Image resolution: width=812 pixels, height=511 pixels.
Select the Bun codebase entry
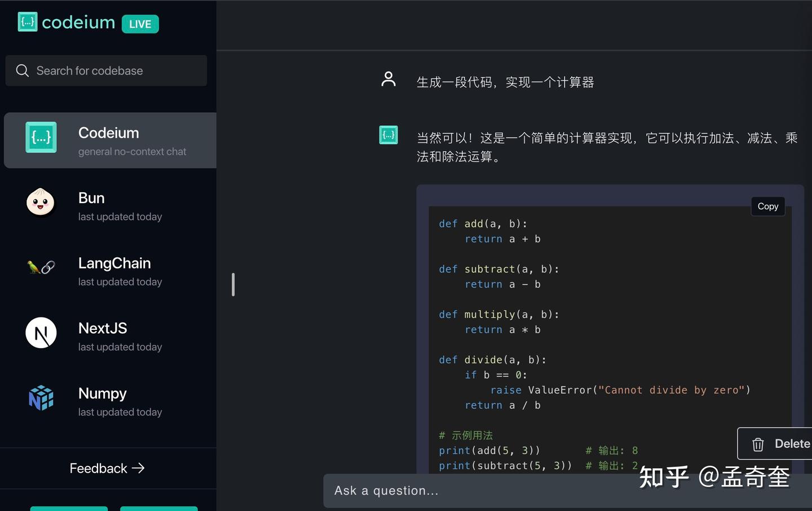[x=111, y=205]
